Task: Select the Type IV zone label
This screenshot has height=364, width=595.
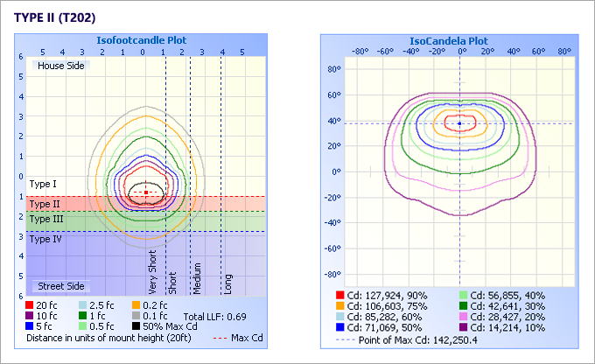Action: pyautogui.click(x=46, y=239)
